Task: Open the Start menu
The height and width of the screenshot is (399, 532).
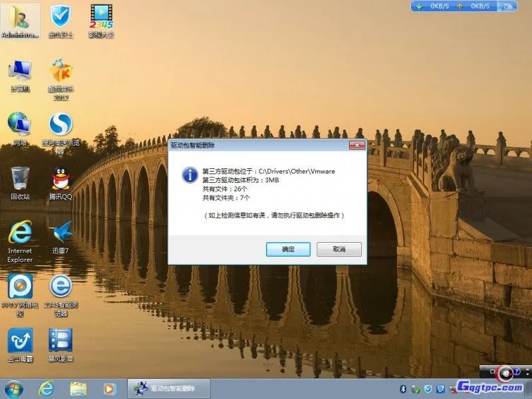Action: pyautogui.click(x=13, y=389)
